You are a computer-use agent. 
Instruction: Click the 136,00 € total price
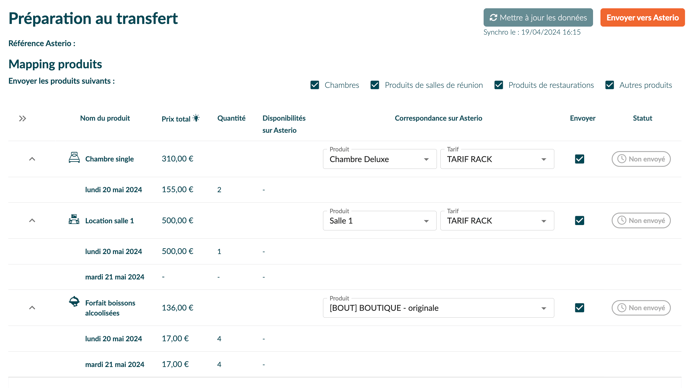click(177, 308)
